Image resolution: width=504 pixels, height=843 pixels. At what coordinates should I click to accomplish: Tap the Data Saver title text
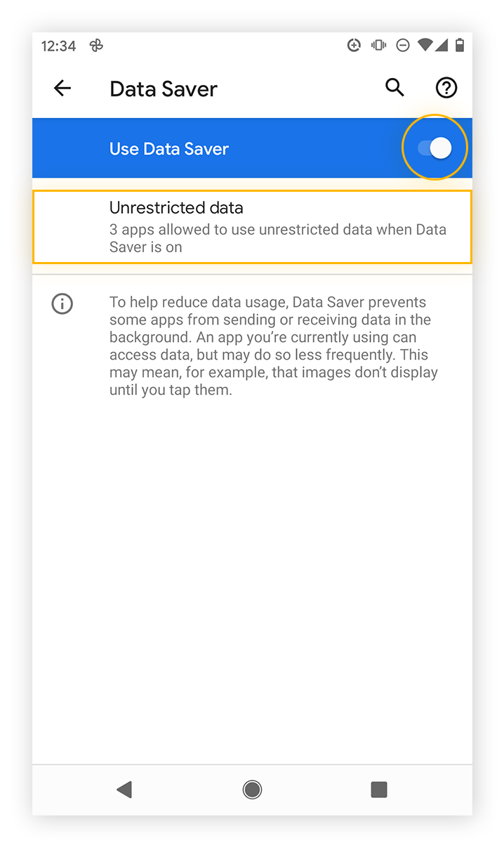(x=163, y=89)
